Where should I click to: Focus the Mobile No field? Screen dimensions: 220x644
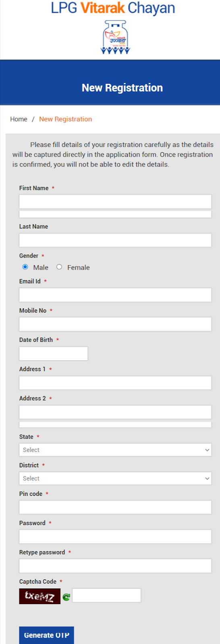[x=115, y=324]
